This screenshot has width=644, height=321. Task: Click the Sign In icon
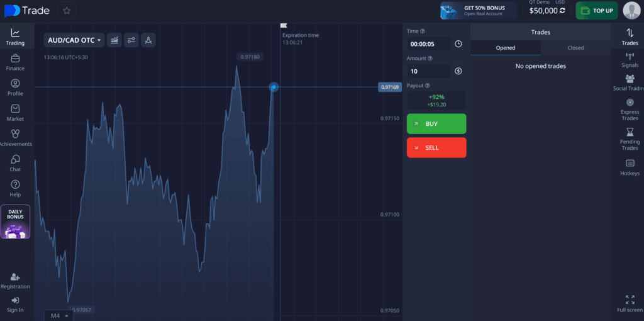[15, 300]
